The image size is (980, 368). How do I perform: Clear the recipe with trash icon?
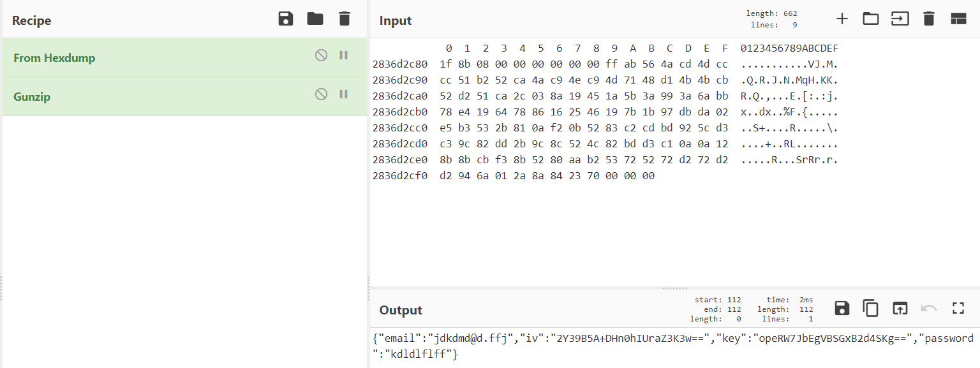tap(345, 19)
